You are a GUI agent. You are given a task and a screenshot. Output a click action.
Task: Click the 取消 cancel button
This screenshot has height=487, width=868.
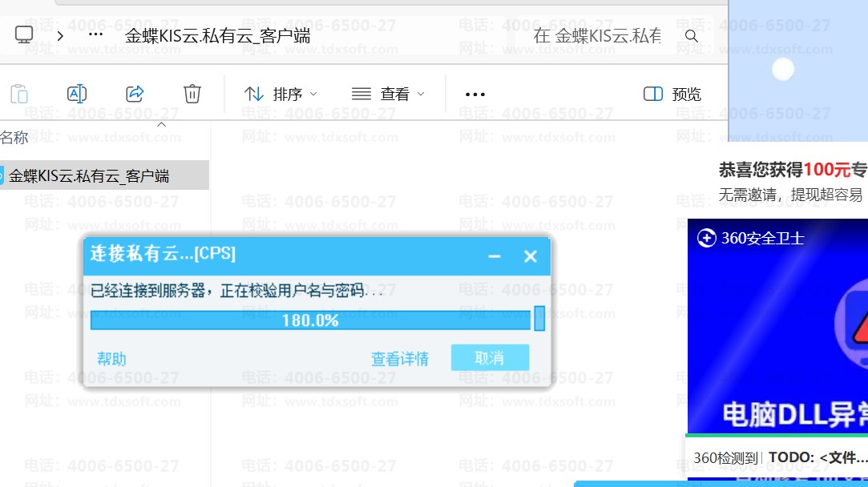490,357
